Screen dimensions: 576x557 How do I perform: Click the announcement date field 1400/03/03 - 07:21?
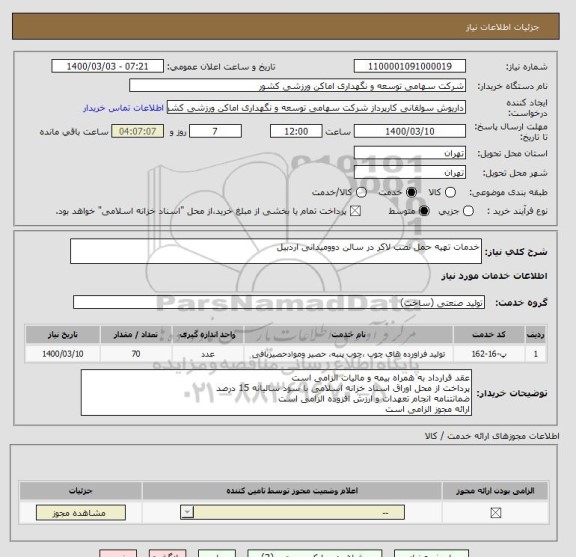tap(107, 67)
